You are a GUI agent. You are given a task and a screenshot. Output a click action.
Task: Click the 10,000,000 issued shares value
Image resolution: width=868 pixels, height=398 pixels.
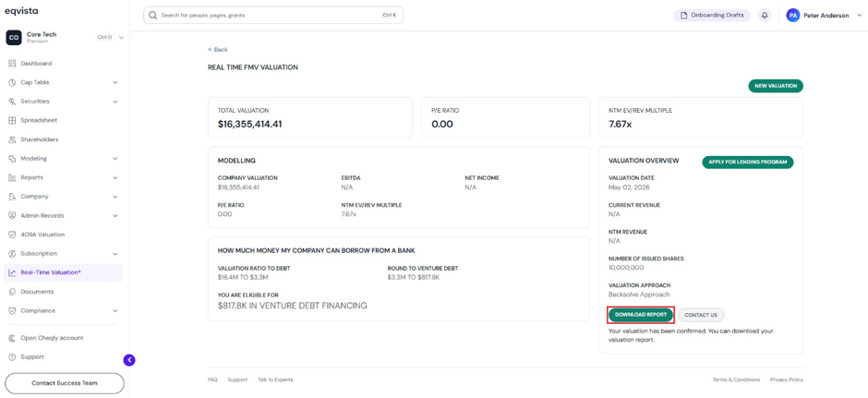(x=626, y=268)
